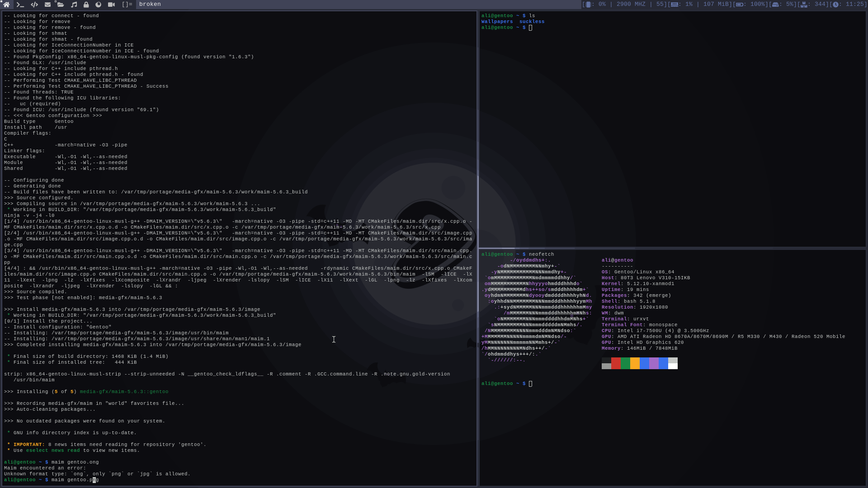Click the 'Terminal Font: monospace' line

tap(639, 325)
